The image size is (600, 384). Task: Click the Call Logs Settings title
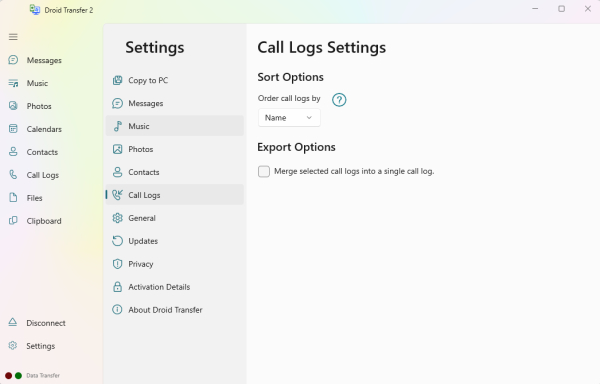[321, 48]
